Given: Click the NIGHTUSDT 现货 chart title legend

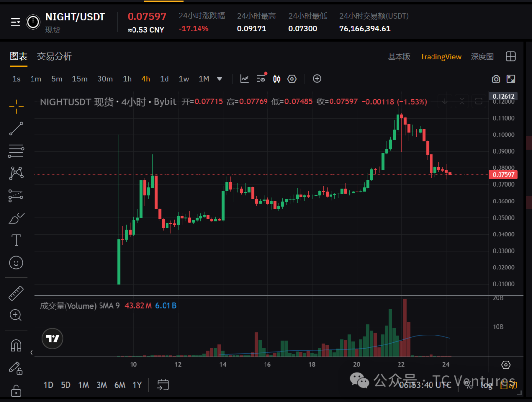Looking at the screenshot, I should [108, 102].
